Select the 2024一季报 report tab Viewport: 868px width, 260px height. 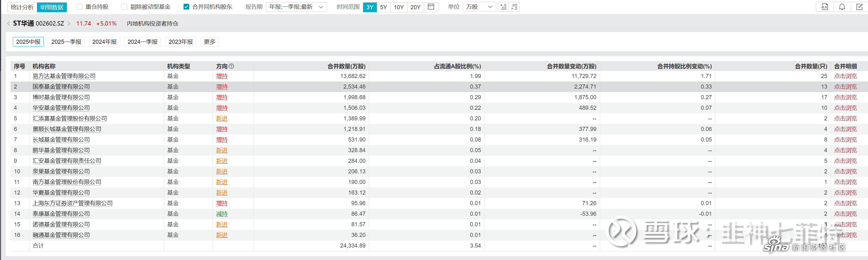click(x=142, y=42)
